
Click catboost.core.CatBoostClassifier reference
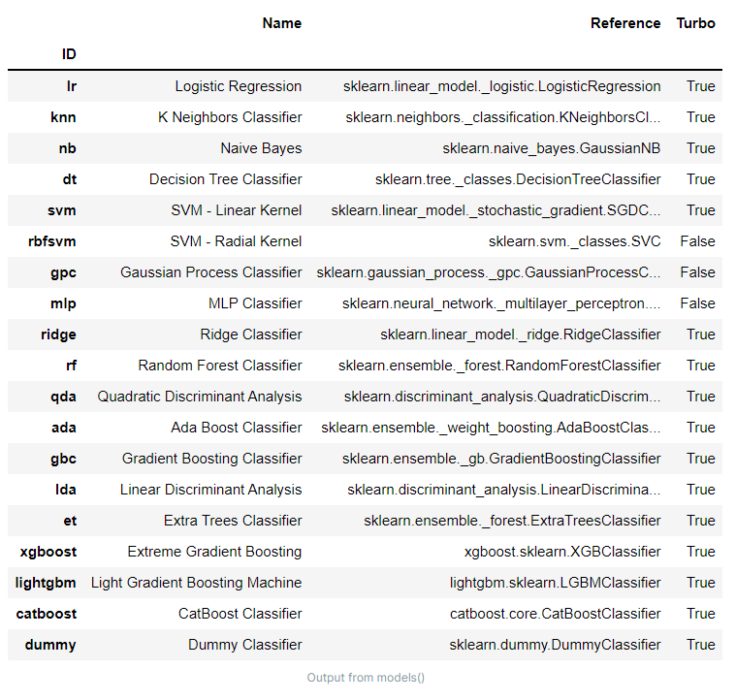click(x=556, y=613)
